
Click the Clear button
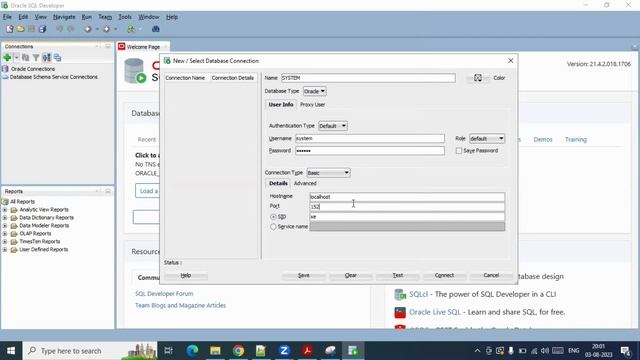(350, 276)
